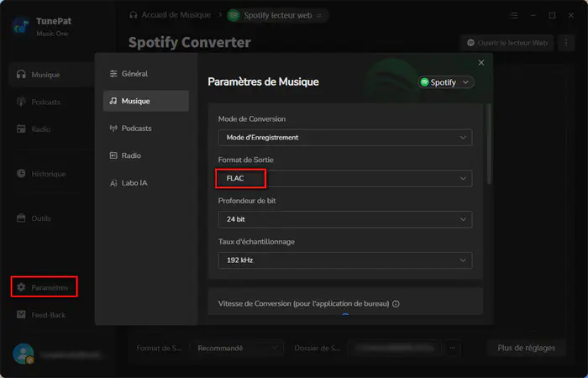The width and height of the screenshot is (588, 378).
Task: Open Podcasts settings tab in dialog
Action: [x=146, y=129]
